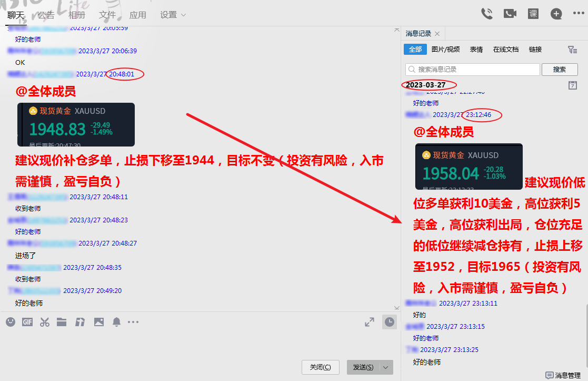Click the 2023-03-27 date header

426,85
